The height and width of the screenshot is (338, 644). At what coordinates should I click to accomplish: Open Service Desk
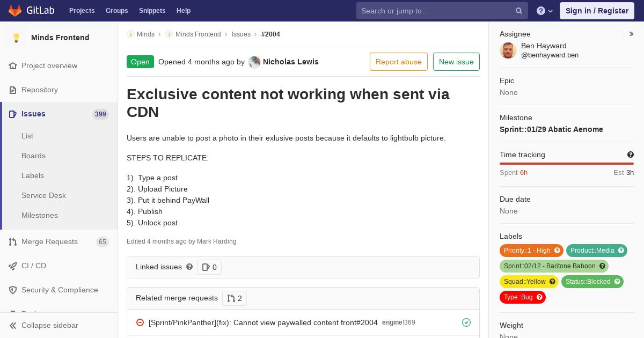click(43, 196)
